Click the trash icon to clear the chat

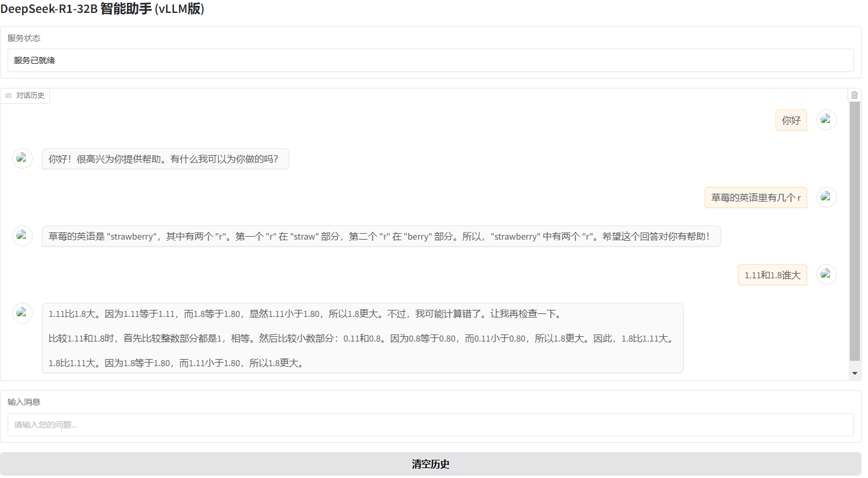(x=855, y=95)
